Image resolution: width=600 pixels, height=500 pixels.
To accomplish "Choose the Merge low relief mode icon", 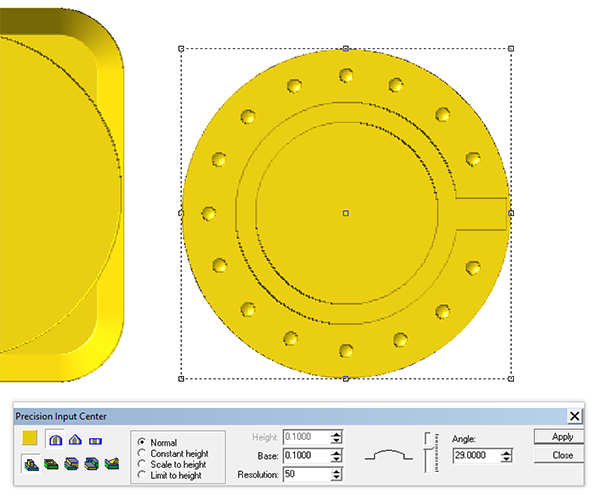I will pos(91,464).
